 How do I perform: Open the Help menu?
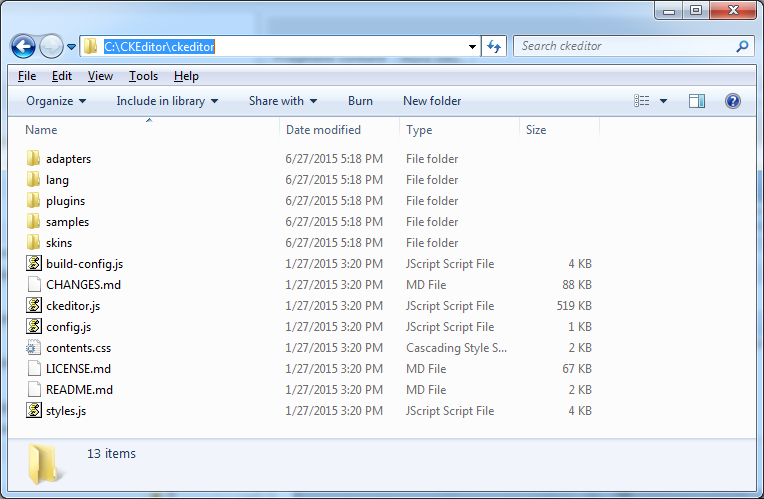coord(186,76)
